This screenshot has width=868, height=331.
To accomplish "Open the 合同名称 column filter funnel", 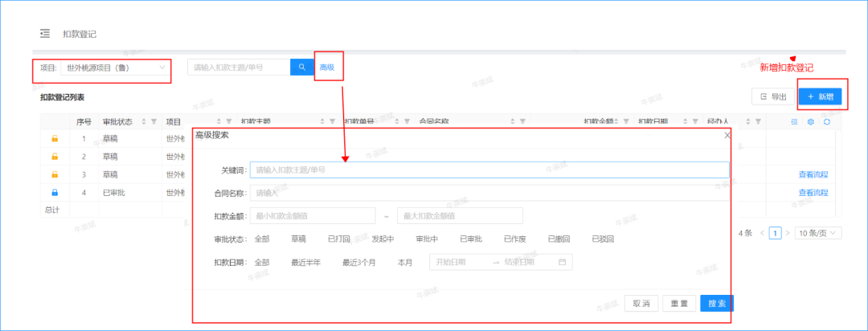I will [522, 121].
